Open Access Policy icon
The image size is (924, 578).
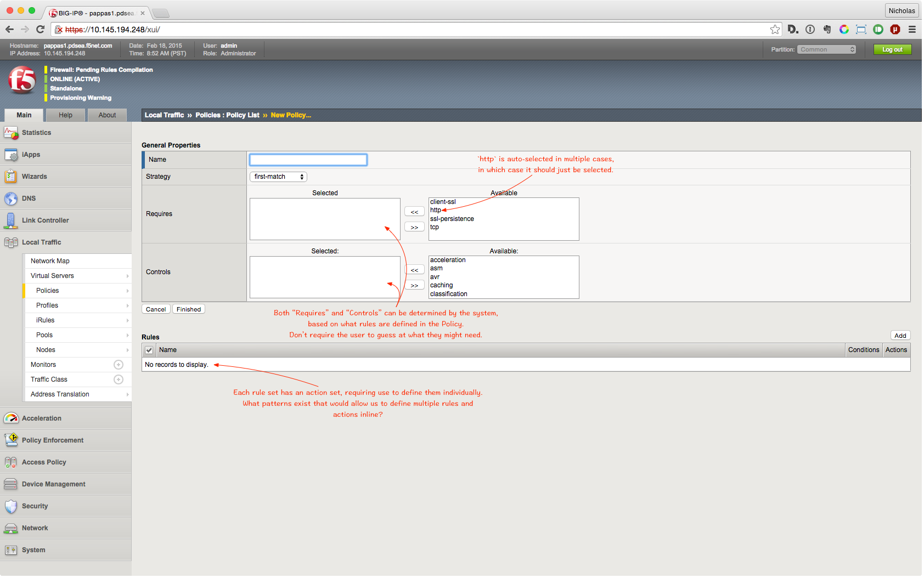11,462
